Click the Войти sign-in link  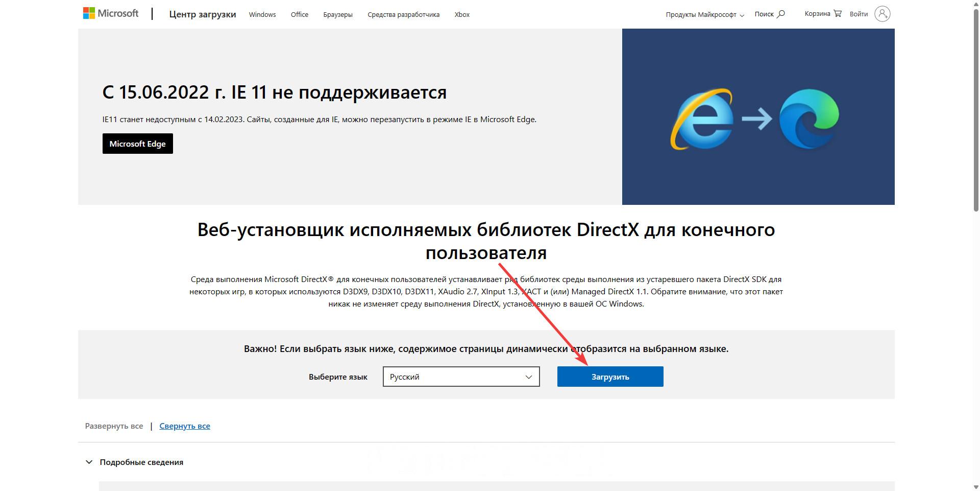coord(859,14)
